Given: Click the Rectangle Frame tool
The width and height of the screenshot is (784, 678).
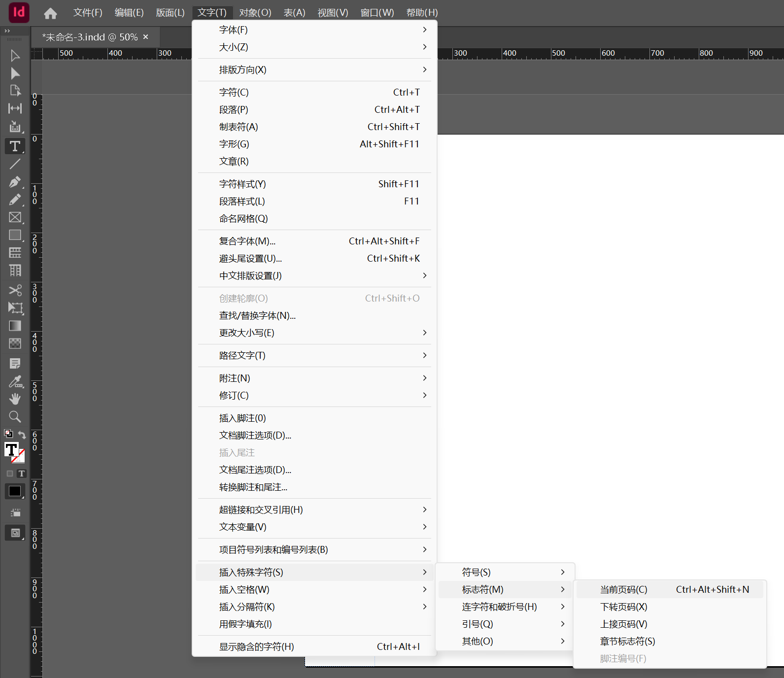Looking at the screenshot, I should tap(15, 217).
